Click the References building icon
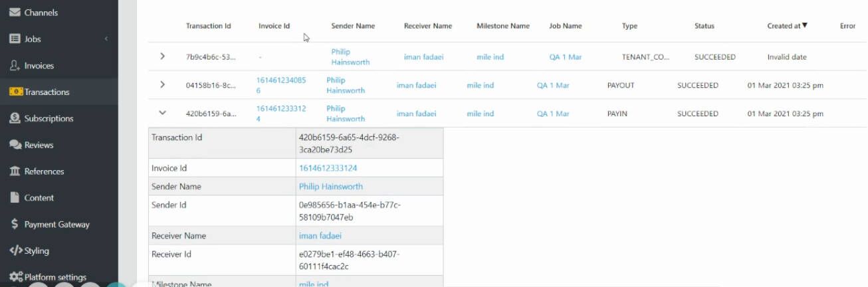 pos(15,171)
